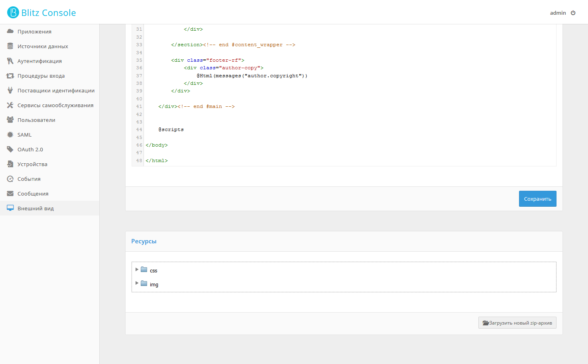Select the css folder item
588x364 pixels.
pos(149,270)
